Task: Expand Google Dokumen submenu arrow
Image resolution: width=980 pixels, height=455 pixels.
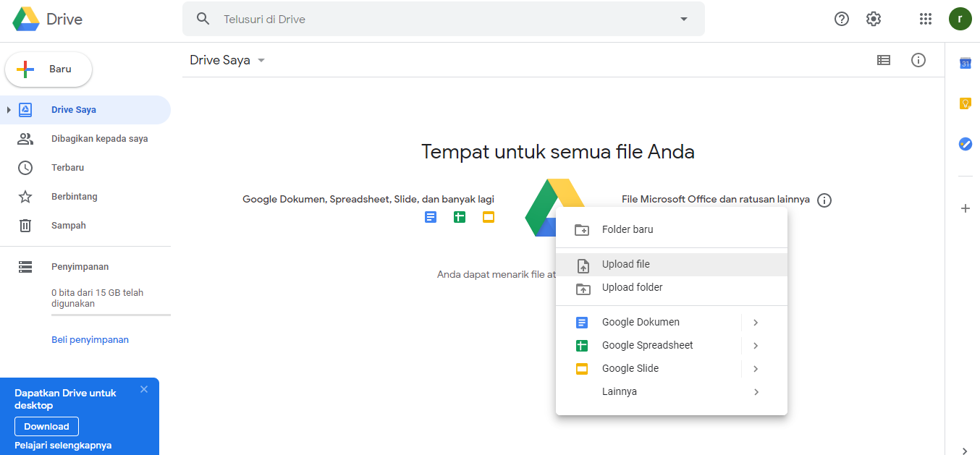Action: (756, 323)
